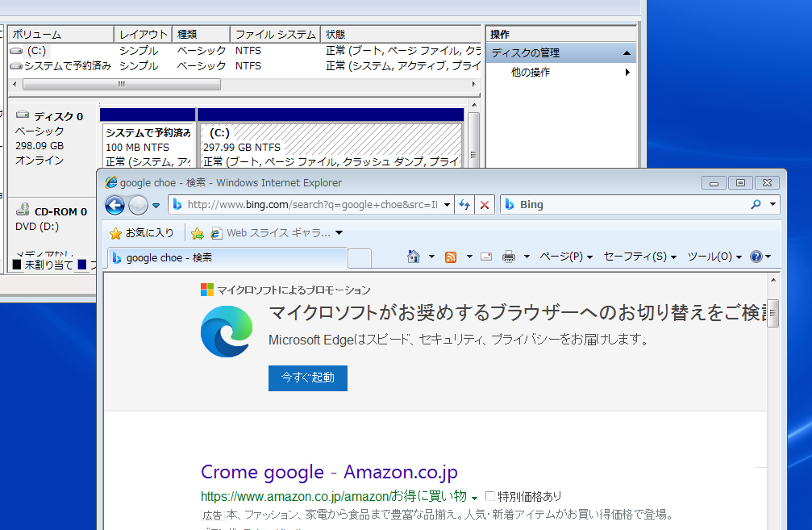This screenshot has width=812, height=530.
Task: Open the ツール(O) menu
Action: [714, 257]
